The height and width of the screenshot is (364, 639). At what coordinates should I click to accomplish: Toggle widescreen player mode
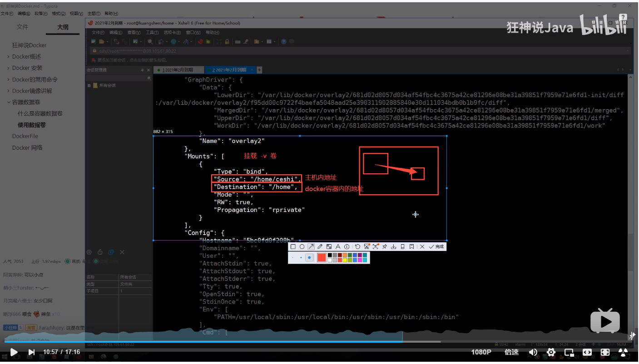[x=587, y=352]
